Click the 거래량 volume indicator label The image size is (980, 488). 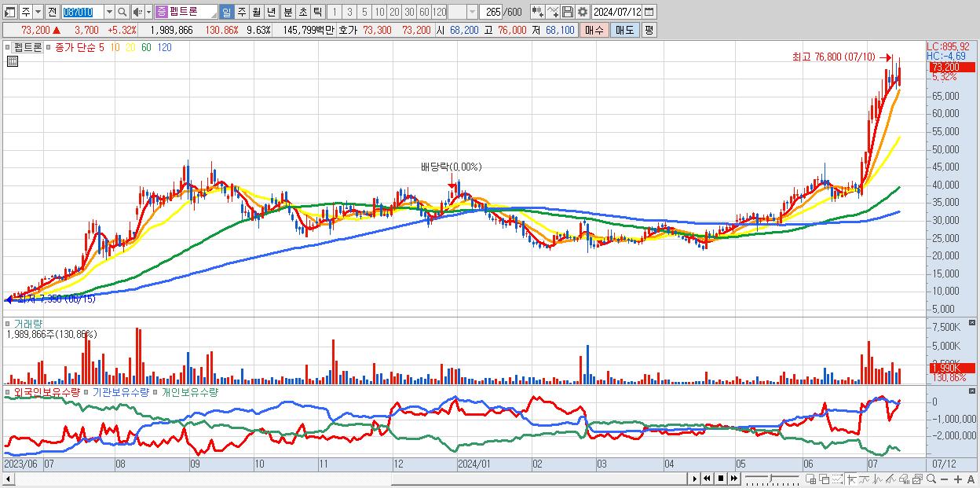tap(28, 323)
